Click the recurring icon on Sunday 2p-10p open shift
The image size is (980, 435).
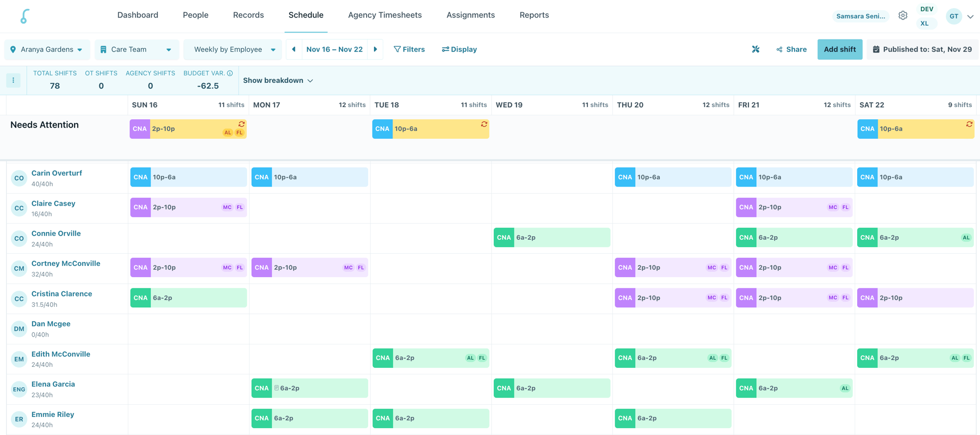pos(241,124)
